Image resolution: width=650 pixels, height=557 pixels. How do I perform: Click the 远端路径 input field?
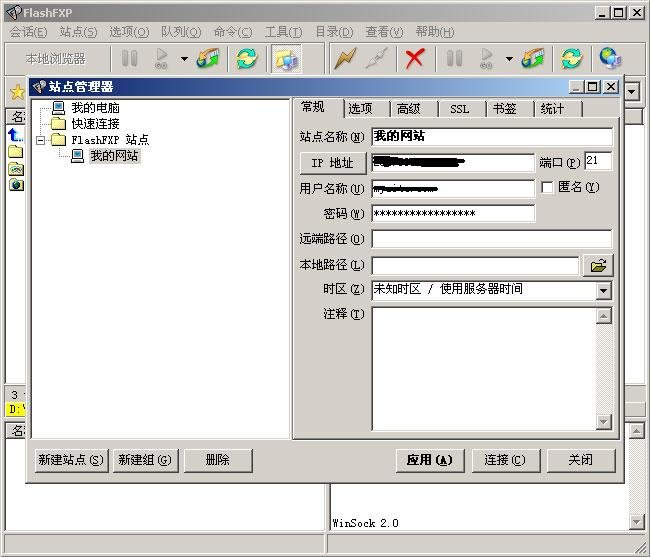pos(492,239)
